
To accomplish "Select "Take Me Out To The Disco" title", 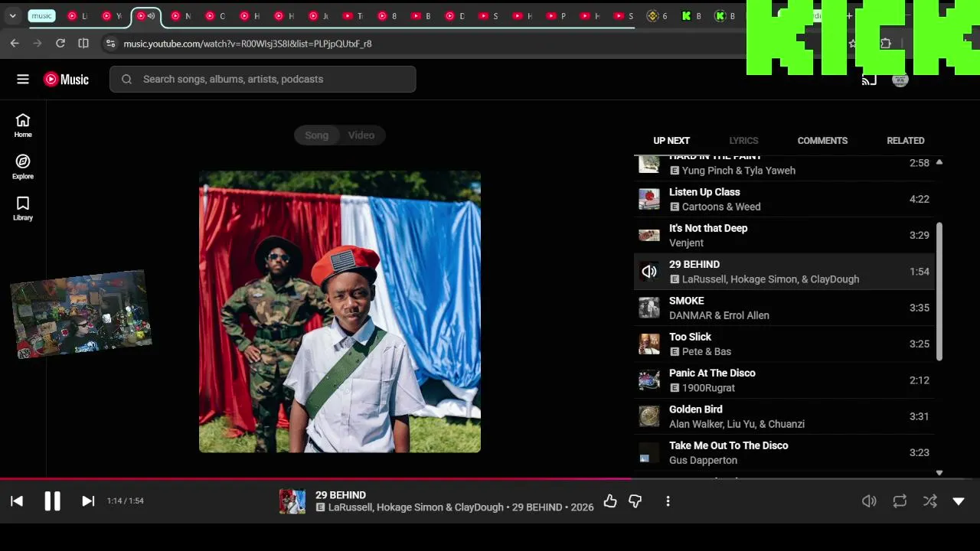I will click(728, 445).
